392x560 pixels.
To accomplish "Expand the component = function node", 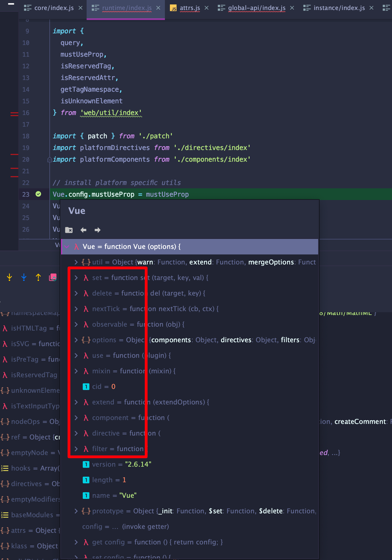I will point(76,418).
